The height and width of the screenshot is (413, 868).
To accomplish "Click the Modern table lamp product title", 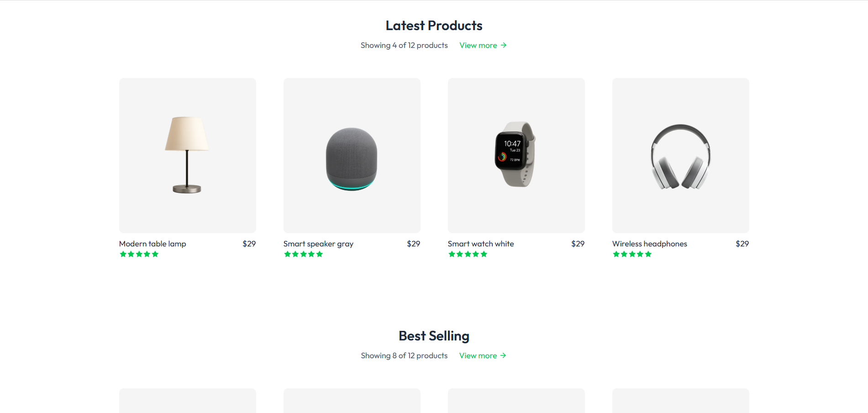I will click(153, 244).
